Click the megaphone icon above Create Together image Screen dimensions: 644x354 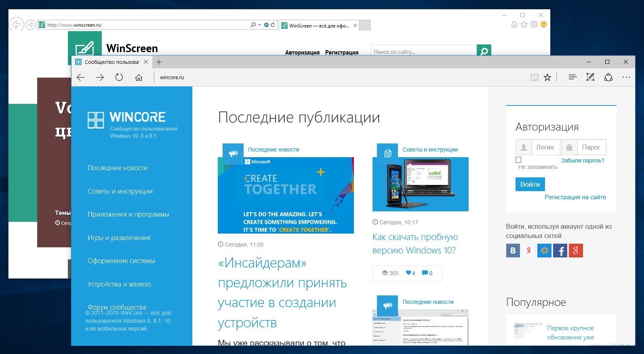pos(233,154)
